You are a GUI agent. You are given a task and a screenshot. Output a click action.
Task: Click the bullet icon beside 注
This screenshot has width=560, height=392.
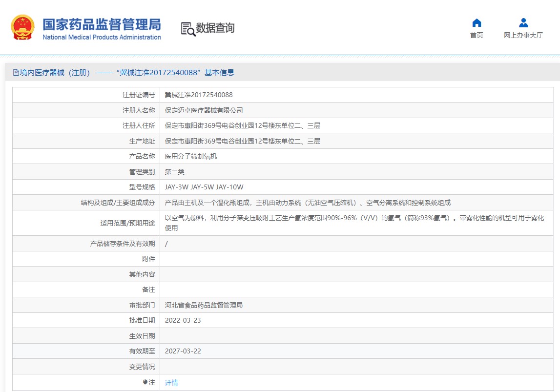click(x=145, y=382)
